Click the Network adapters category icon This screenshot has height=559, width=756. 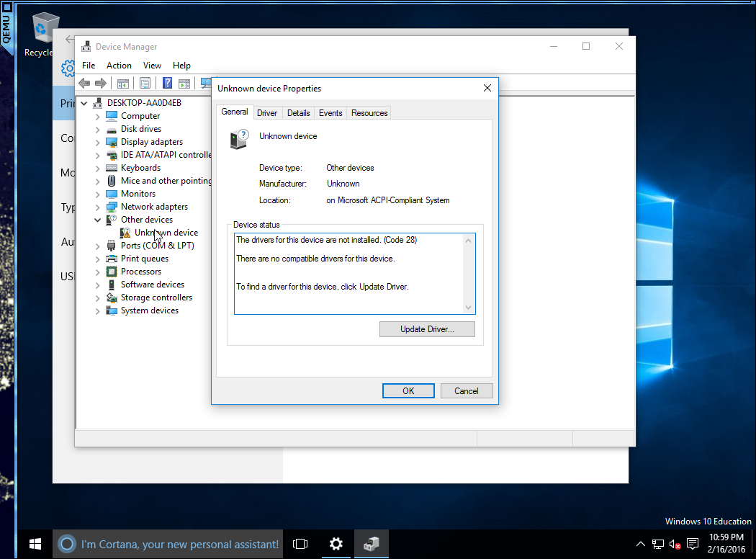point(112,207)
